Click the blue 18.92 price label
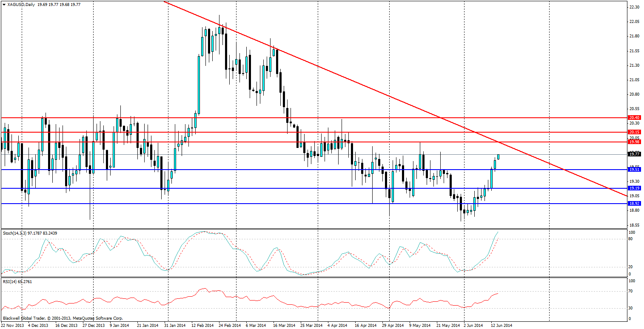 pos(635,204)
